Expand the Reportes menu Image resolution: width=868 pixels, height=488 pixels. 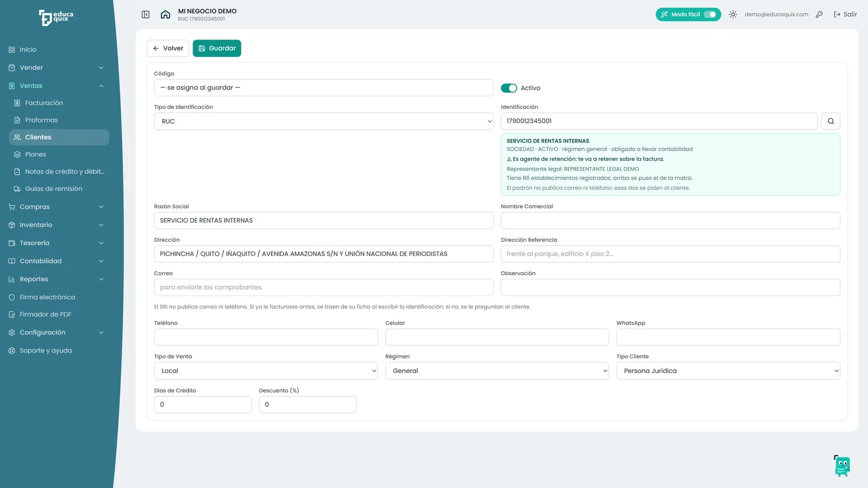click(x=56, y=279)
